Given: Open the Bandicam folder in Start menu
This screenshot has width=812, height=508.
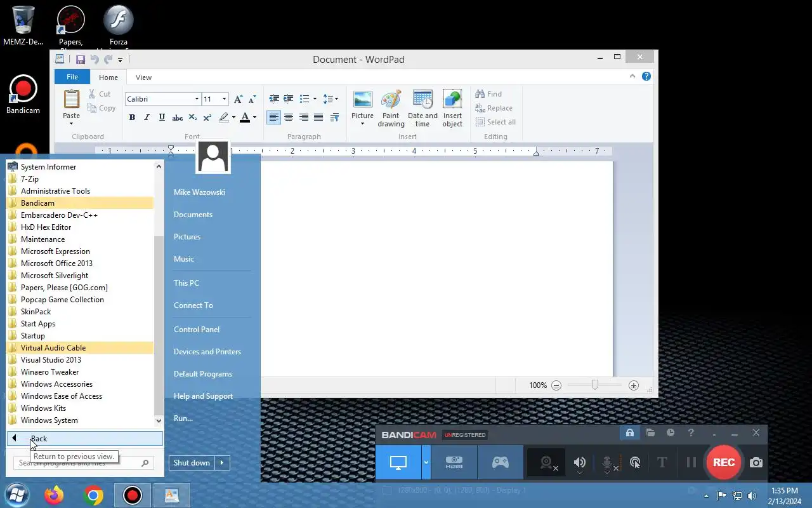Looking at the screenshot, I should 80,203.
